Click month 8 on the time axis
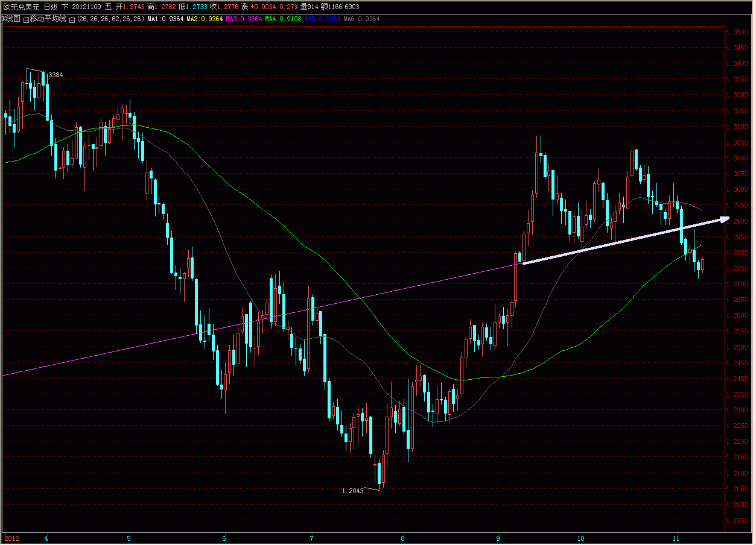Screen dimensions: 756x545 402,538
